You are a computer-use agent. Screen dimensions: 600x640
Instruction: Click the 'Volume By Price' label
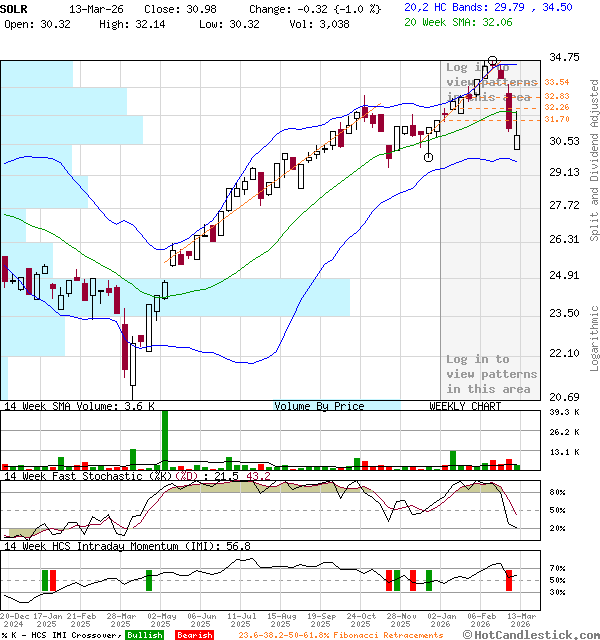coord(319,406)
